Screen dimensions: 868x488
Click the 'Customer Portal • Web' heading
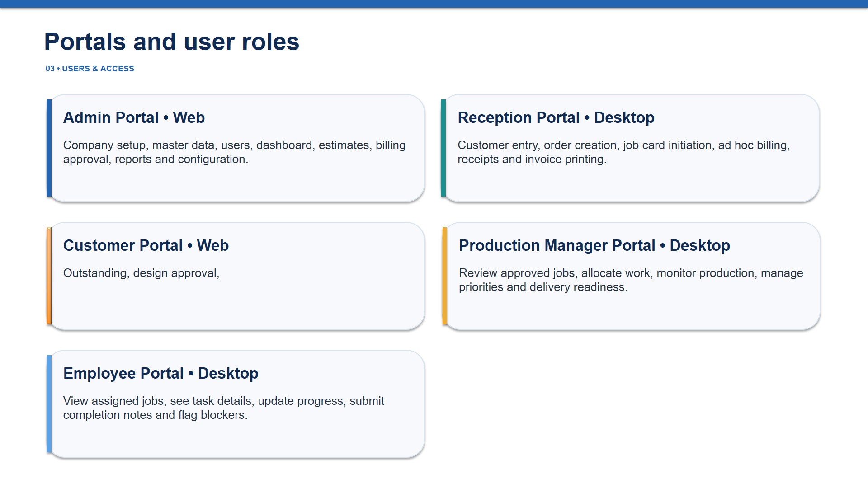point(146,245)
